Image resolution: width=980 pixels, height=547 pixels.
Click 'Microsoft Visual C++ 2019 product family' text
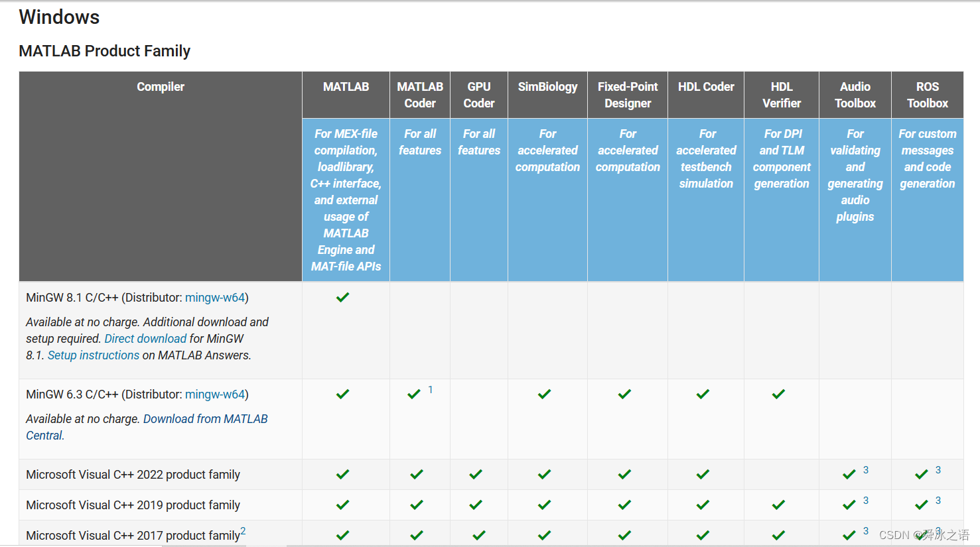coord(133,505)
